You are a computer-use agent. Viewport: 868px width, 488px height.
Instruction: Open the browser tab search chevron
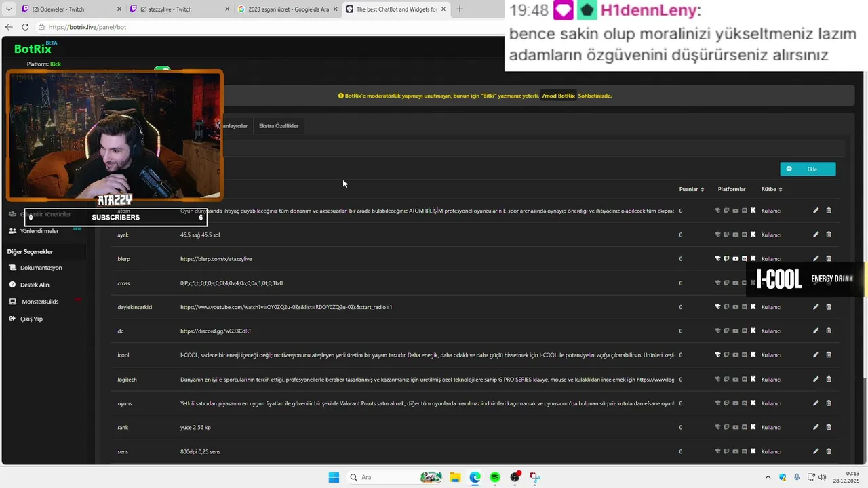coord(9,9)
